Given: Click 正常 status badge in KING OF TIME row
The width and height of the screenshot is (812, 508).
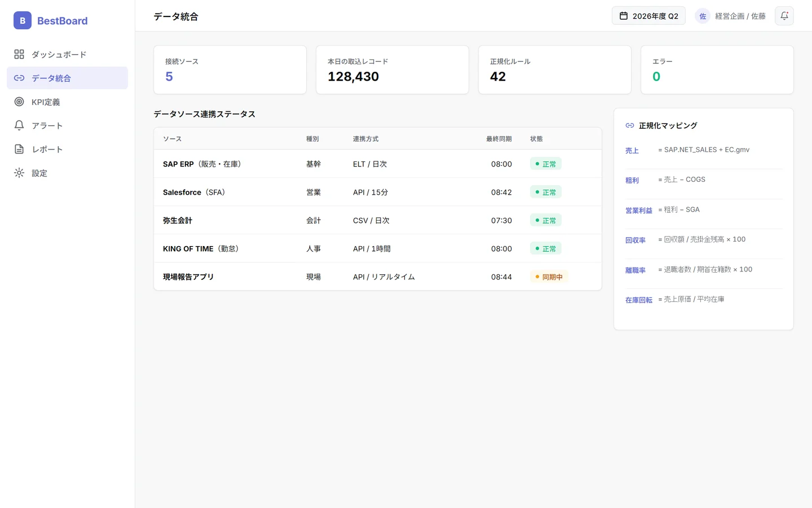Looking at the screenshot, I should (x=546, y=248).
